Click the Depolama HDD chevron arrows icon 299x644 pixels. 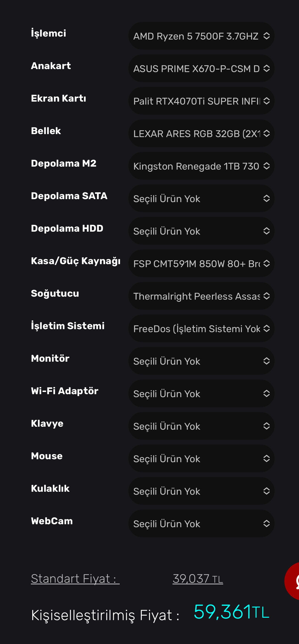pos(266,231)
